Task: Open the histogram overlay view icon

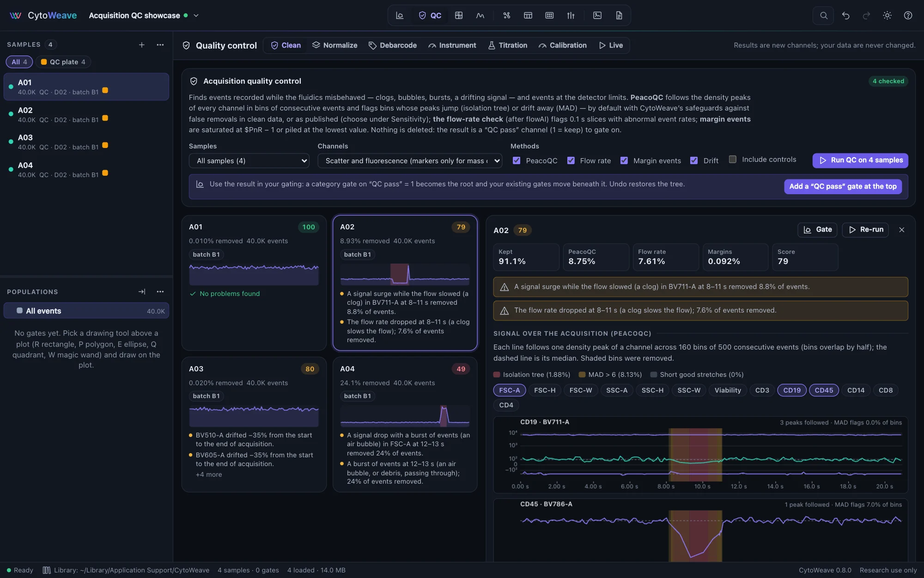Action: pos(480,15)
